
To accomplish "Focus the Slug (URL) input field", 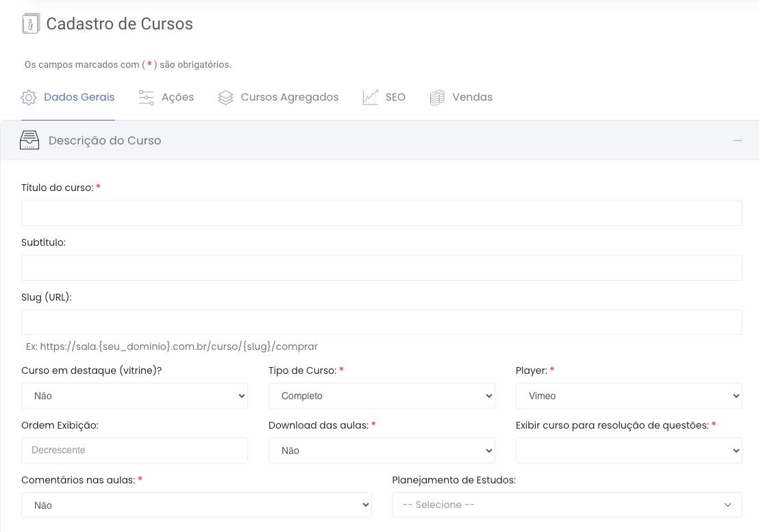I will point(382,322).
